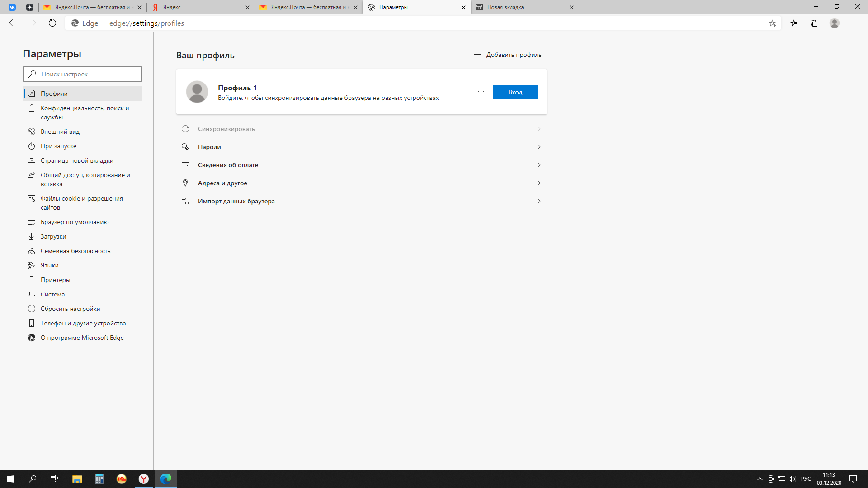
Task: Select the Принтеры sidebar icon
Action: click(x=32, y=279)
